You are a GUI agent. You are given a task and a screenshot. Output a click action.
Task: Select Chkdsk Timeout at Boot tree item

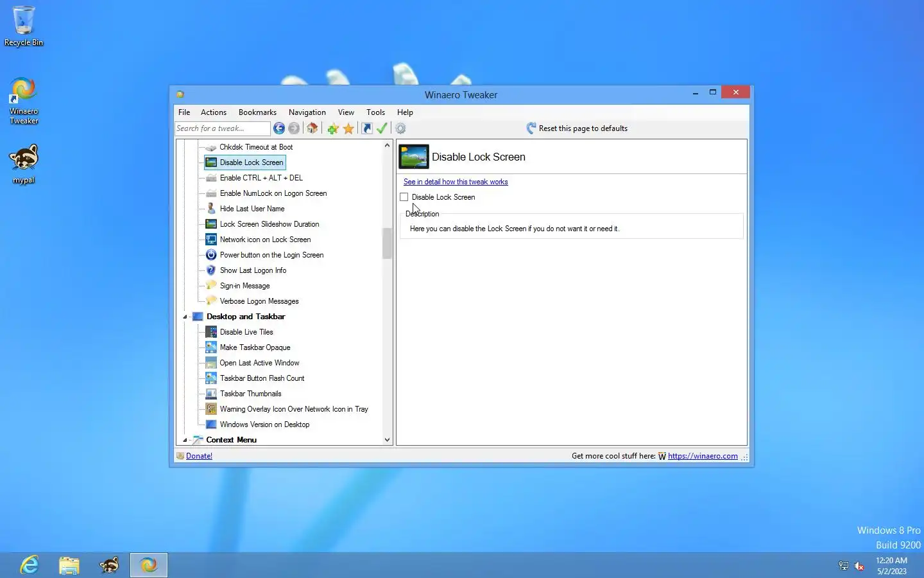coord(256,147)
